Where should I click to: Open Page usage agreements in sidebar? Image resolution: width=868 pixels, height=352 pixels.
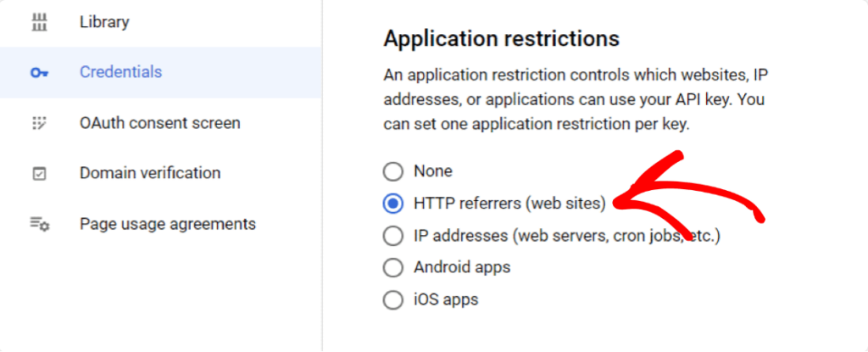tap(160, 224)
